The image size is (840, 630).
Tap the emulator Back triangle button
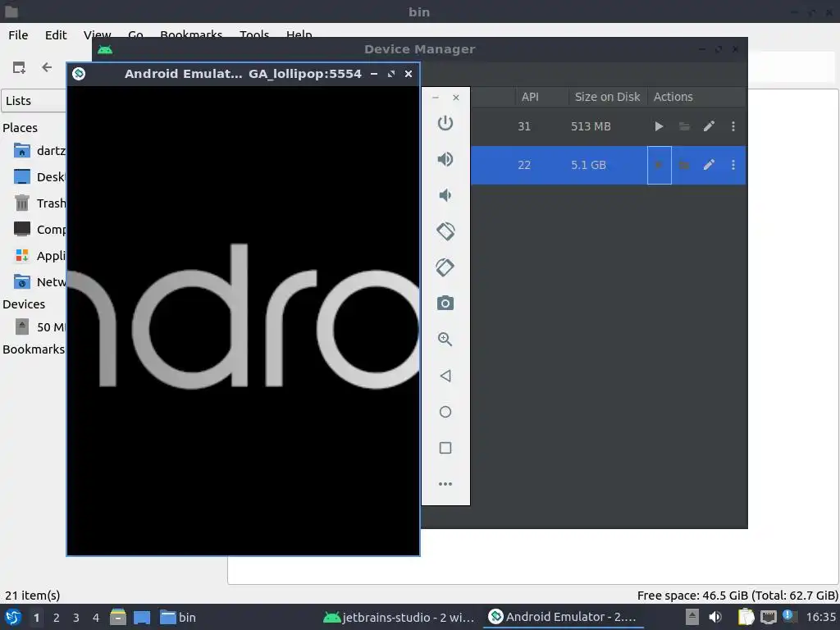click(445, 376)
